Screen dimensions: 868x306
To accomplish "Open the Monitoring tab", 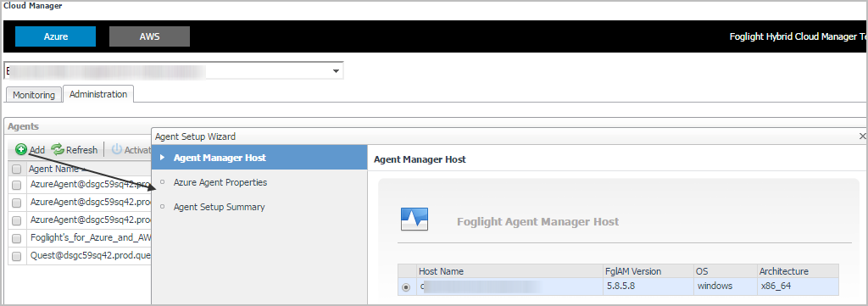I will tap(34, 95).
